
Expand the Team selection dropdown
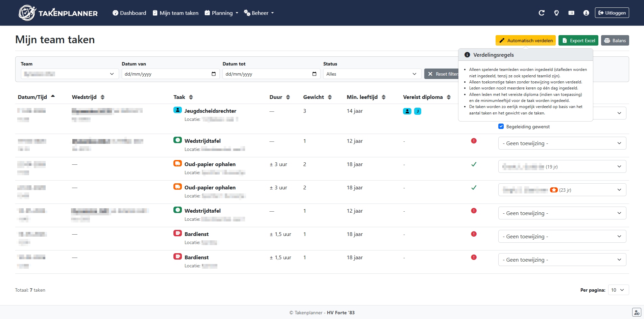[x=70, y=74]
